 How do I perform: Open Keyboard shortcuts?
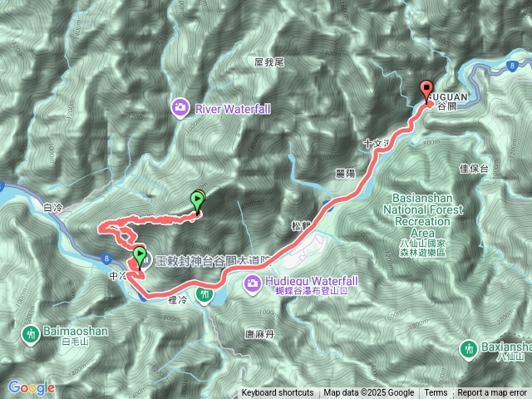pos(277,393)
